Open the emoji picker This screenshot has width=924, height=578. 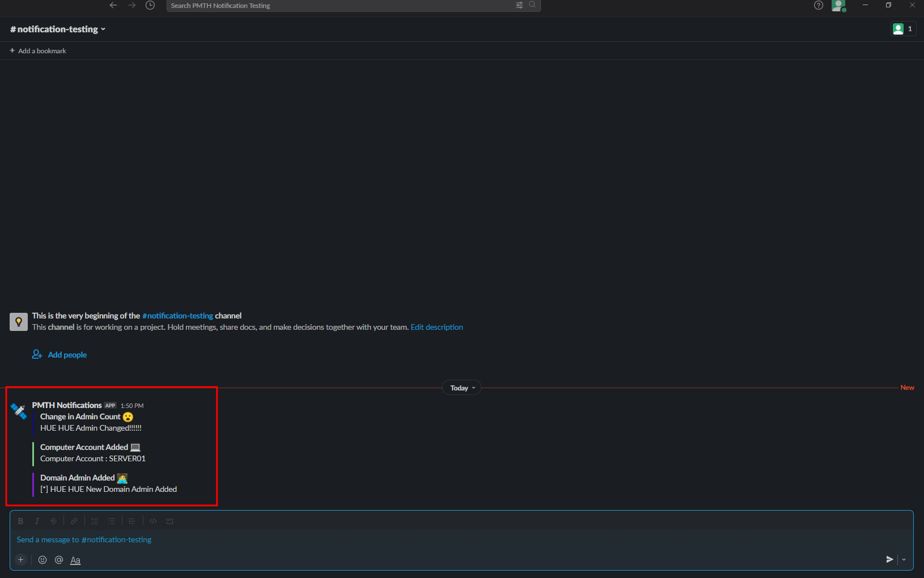click(42, 560)
